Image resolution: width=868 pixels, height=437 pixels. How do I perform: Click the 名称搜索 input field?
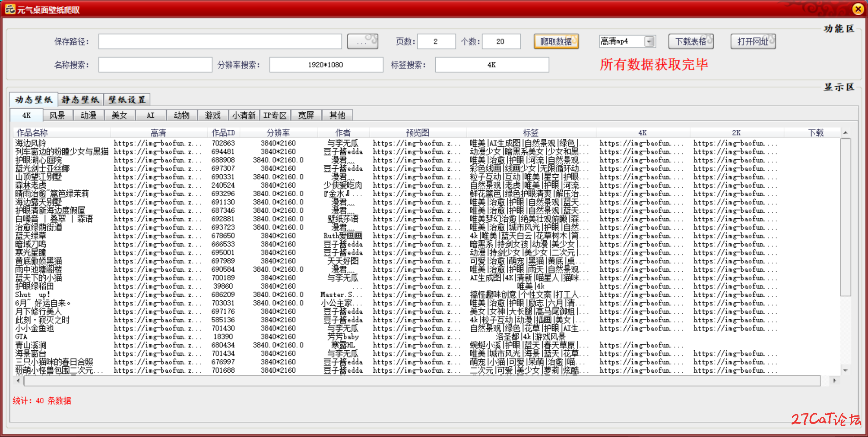(155, 65)
